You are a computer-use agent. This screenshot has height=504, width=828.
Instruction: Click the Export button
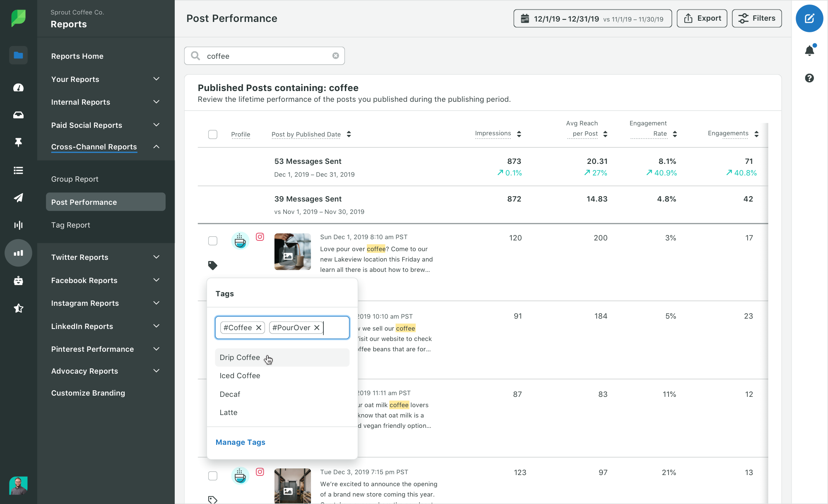(702, 19)
